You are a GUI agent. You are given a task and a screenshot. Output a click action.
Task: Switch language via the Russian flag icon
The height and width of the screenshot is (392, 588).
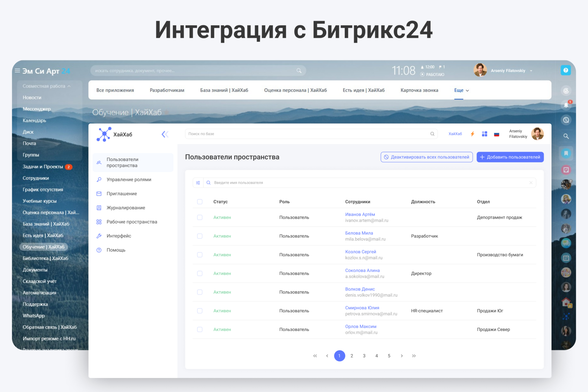[497, 134]
